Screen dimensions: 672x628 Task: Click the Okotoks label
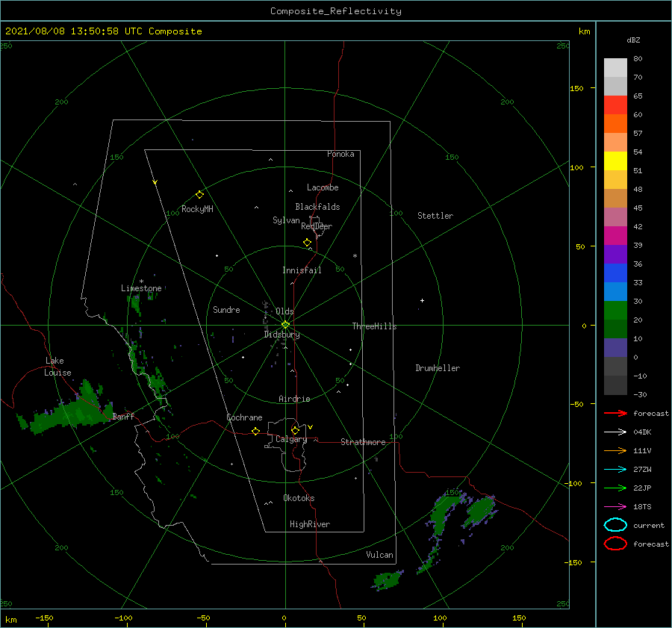299,498
